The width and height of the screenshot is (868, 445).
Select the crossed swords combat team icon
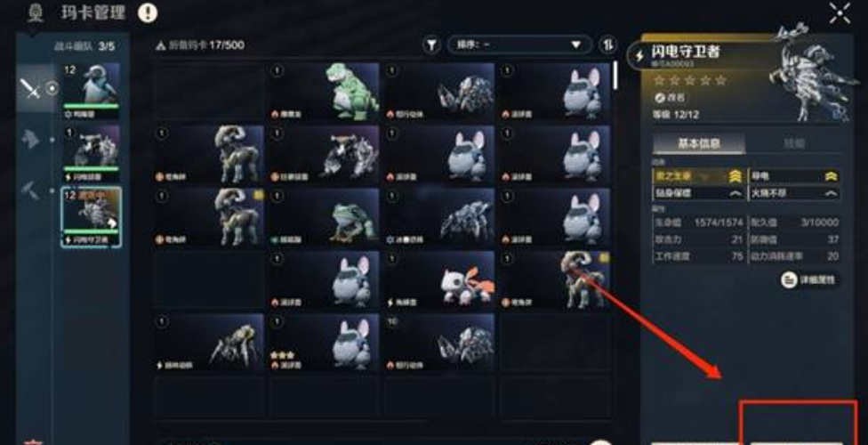[x=30, y=88]
